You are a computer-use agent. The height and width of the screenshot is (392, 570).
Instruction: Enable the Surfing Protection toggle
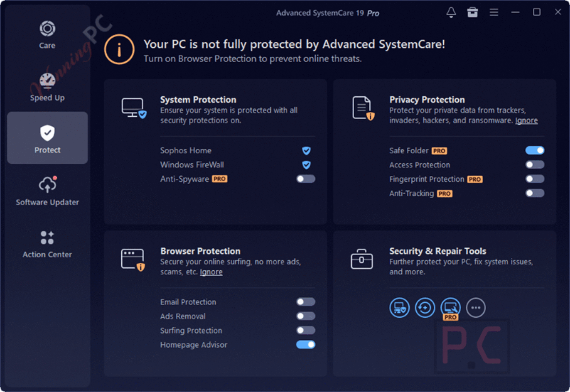[306, 330]
